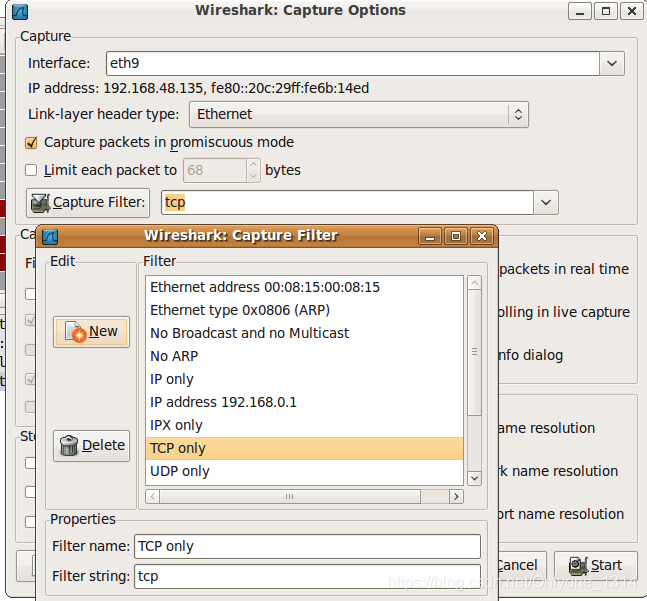Create a New capture filter
This screenshot has height=601, width=647.
91,332
